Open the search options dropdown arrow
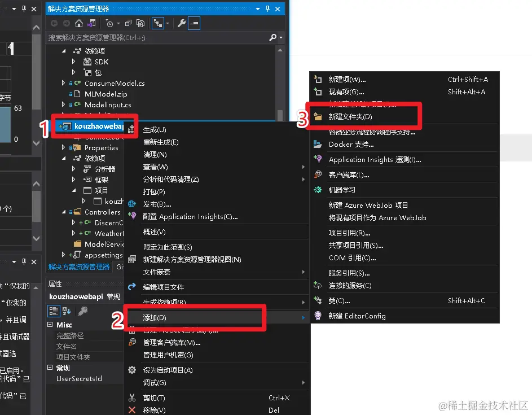532x415 pixels. point(281,38)
